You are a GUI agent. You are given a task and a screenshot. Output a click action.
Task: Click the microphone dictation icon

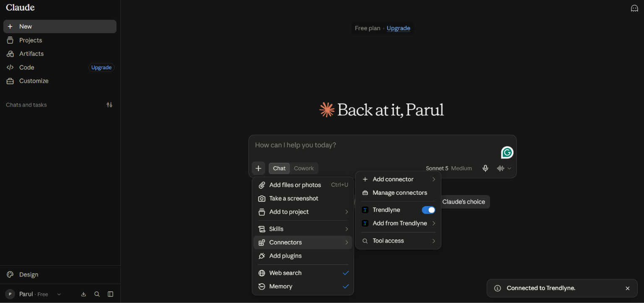[x=485, y=168]
